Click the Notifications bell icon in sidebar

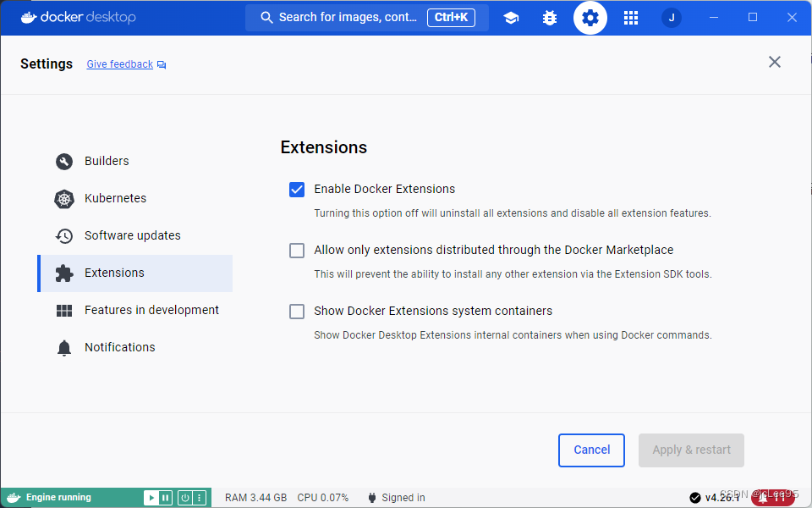(x=64, y=348)
